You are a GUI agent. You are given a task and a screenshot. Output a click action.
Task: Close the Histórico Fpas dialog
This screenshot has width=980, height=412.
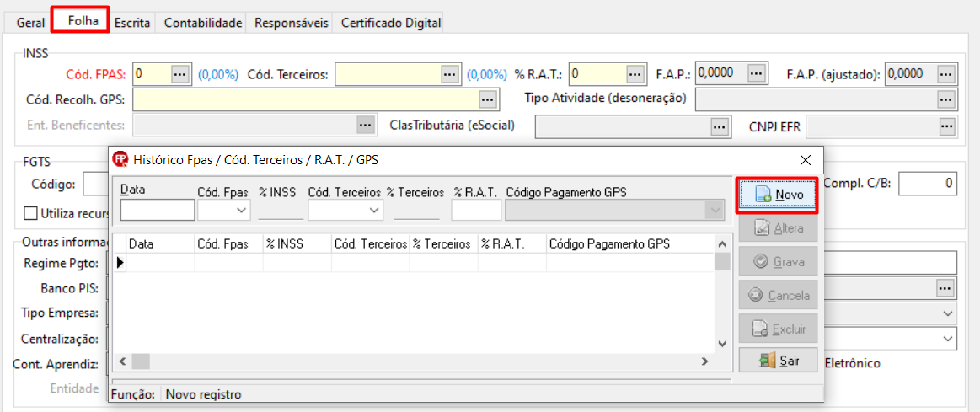coord(806,159)
